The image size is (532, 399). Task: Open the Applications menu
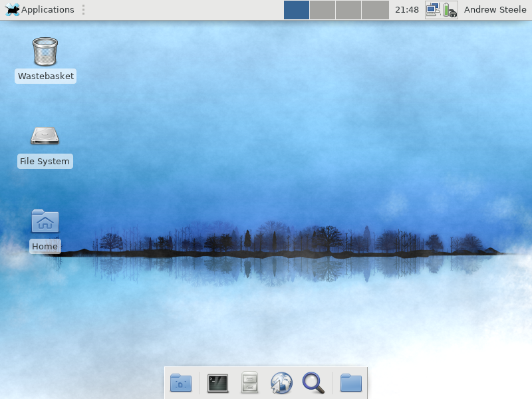(40, 10)
